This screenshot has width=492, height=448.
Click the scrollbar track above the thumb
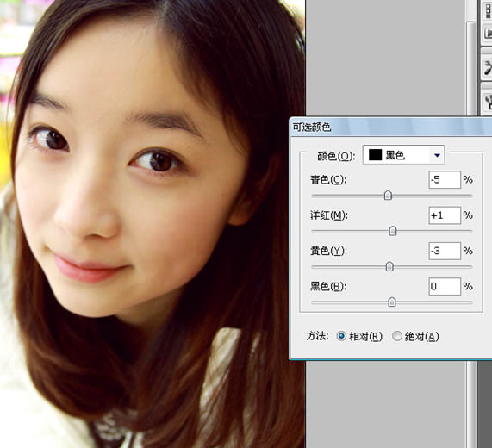(471, 10)
